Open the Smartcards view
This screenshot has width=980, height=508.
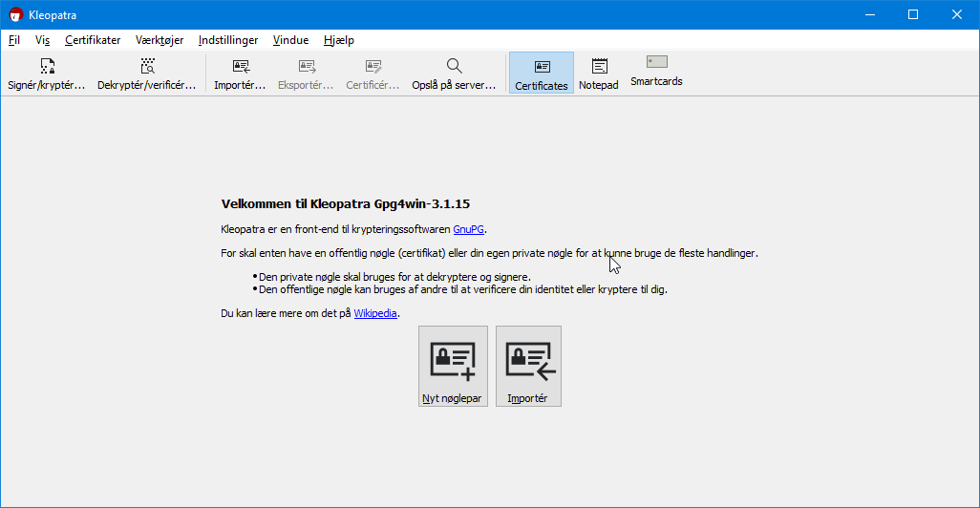656,71
